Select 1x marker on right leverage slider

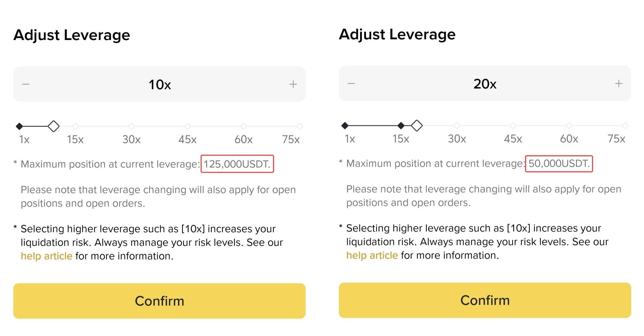pyautogui.click(x=345, y=126)
